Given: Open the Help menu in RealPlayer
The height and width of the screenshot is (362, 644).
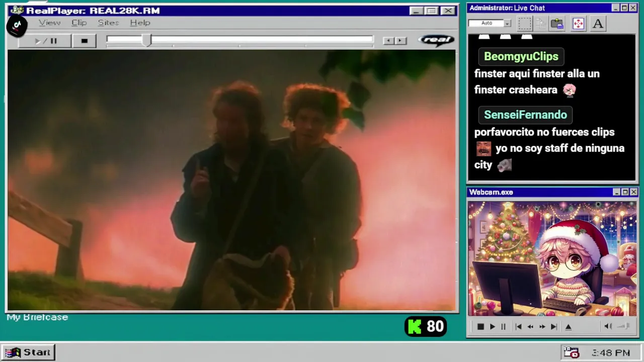Looking at the screenshot, I should [140, 23].
